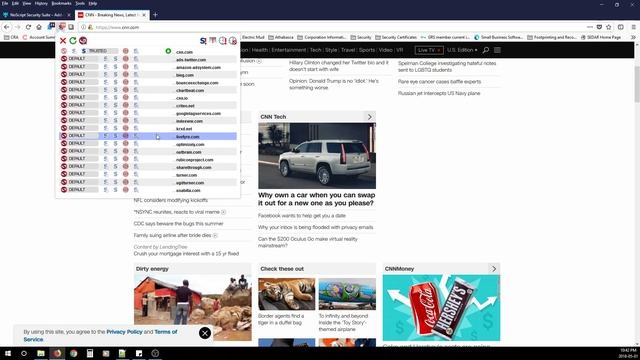Go back using the browser back arrow
Image resolution: width=640 pixels, height=360 pixels.
[x=7, y=27]
